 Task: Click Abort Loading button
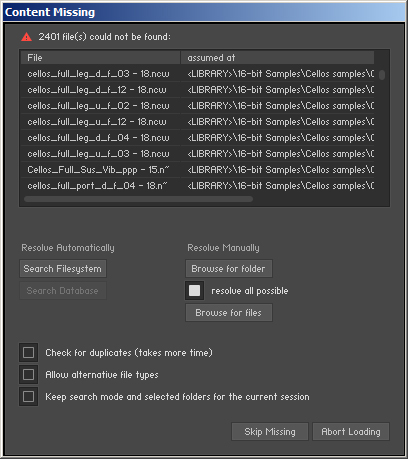(x=351, y=432)
